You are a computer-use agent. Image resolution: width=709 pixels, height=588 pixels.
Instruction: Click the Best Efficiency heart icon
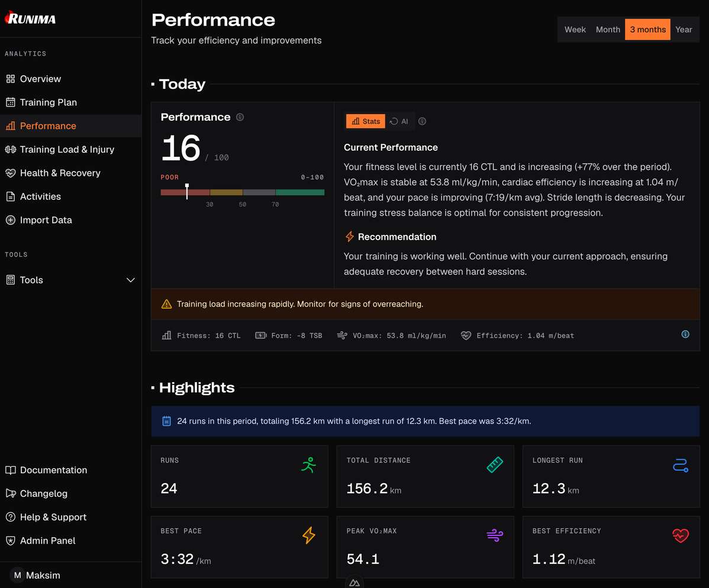681,535
